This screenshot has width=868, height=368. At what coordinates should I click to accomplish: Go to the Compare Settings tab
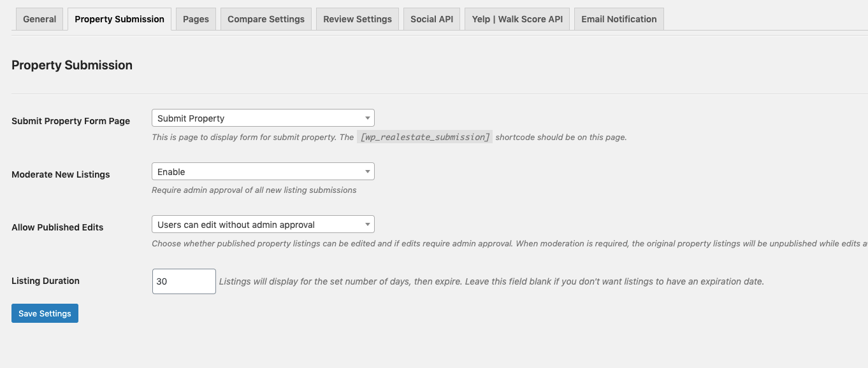click(x=266, y=19)
